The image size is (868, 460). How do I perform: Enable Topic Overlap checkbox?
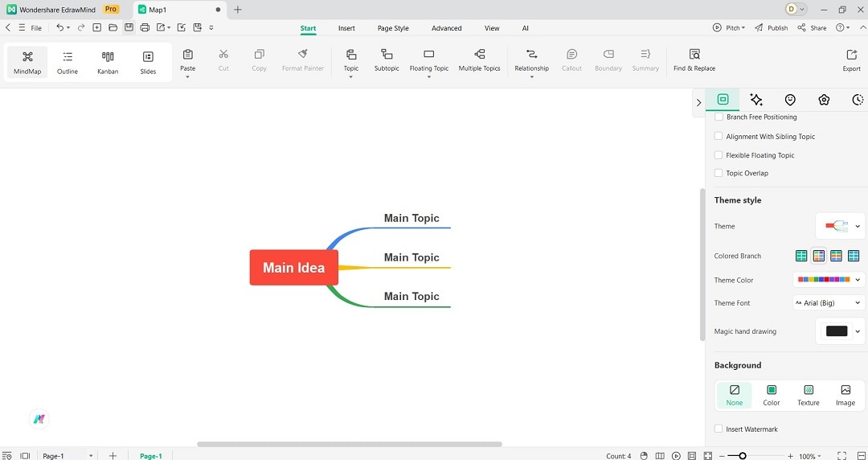pos(719,173)
